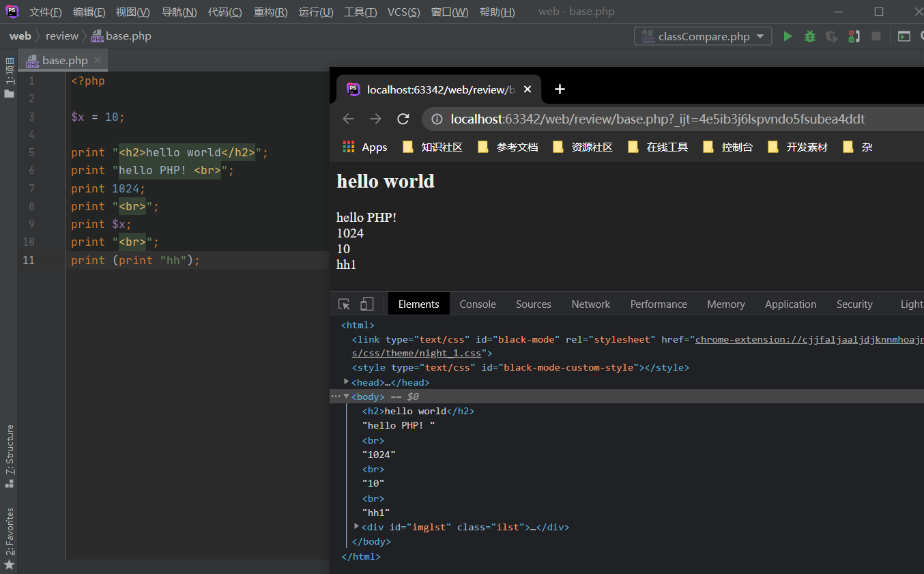The width and height of the screenshot is (924, 574).
Task: Switch to the DevTools Memory tab
Action: click(x=726, y=304)
